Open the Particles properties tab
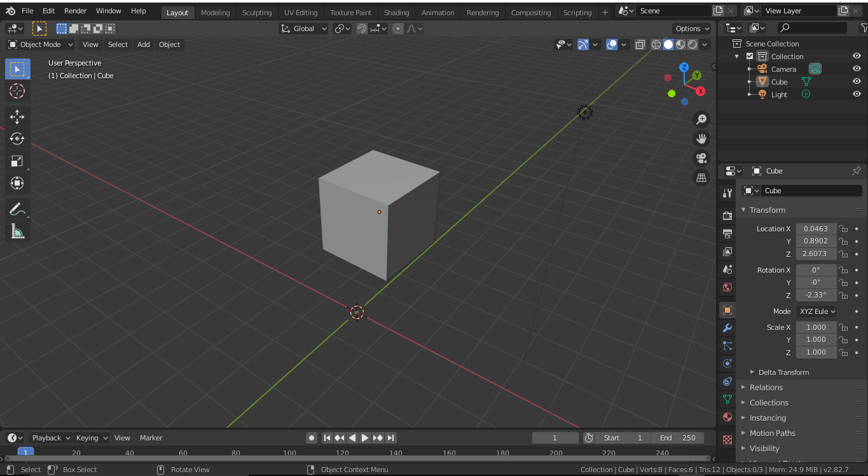Screen dimensions: 868x476 click(727, 346)
